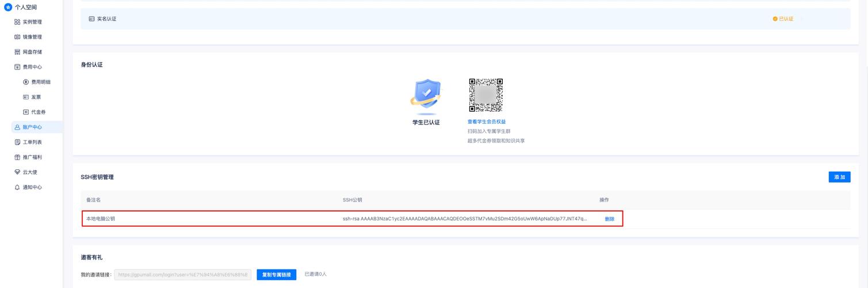The image size is (868, 288).
Task: Click the 已邀请0人 text
Action: 315,274
